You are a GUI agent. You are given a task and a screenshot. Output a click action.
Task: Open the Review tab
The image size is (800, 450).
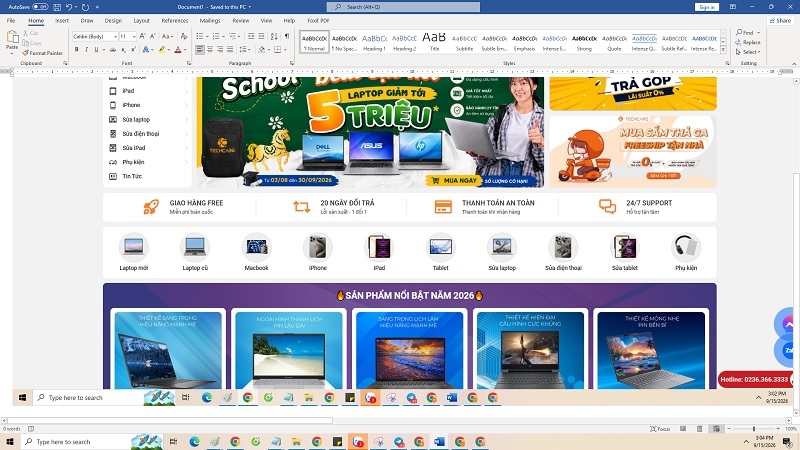click(240, 20)
